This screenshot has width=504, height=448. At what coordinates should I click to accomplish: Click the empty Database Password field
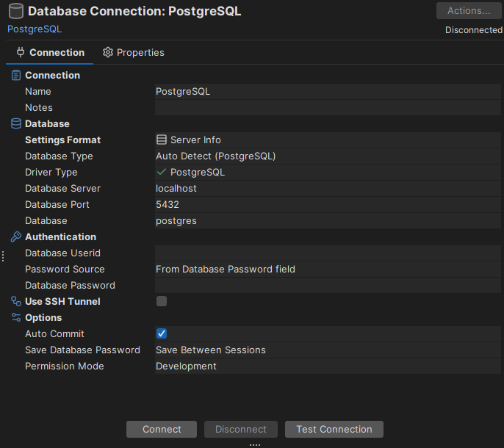328,286
